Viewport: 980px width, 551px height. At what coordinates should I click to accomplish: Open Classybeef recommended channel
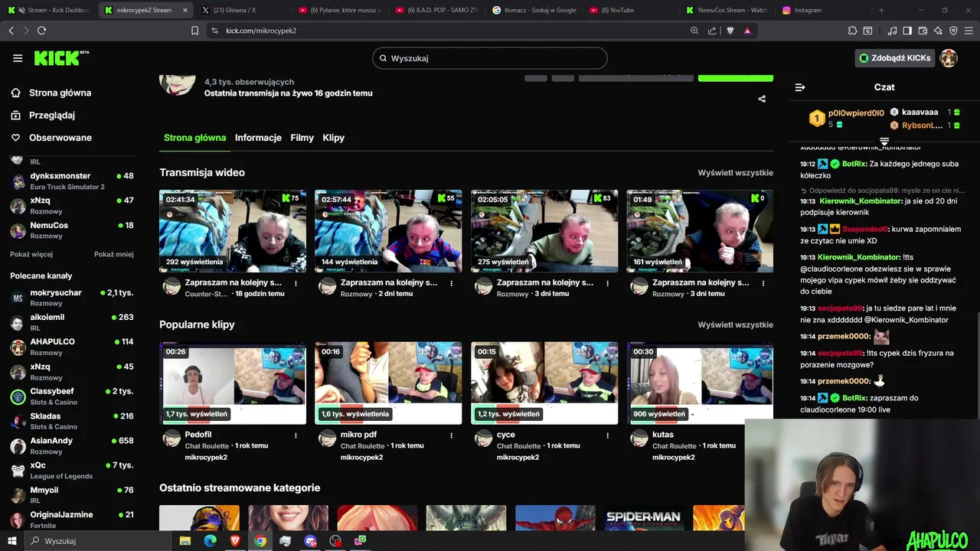[72, 396]
